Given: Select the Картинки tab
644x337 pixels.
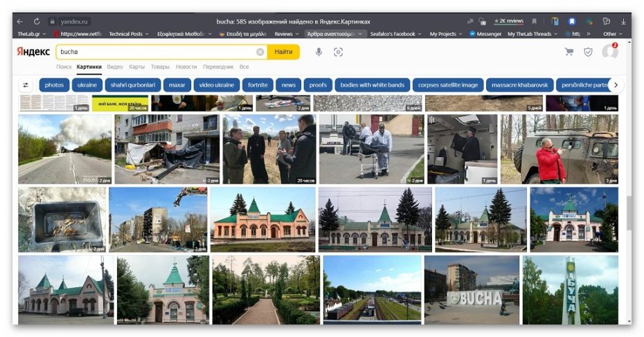Looking at the screenshot, I should [89, 66].
